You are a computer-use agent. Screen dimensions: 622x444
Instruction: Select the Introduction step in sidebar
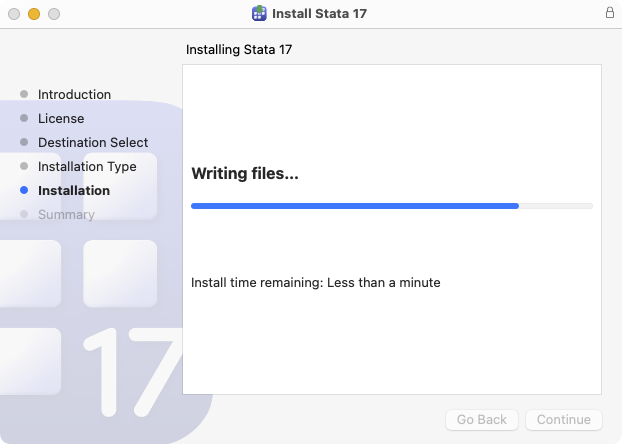pyautogui.click(x=74, y=94)
